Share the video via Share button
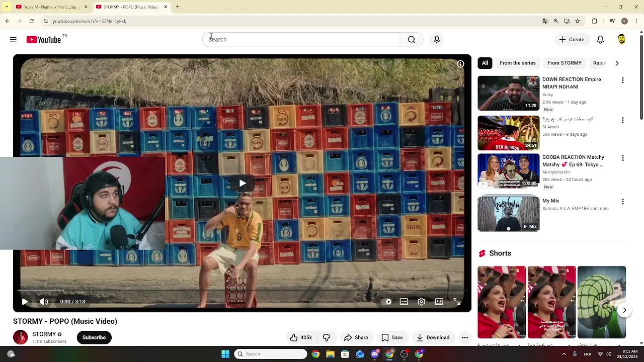This screenshot has height=362, width=644. tap(356, 337)
